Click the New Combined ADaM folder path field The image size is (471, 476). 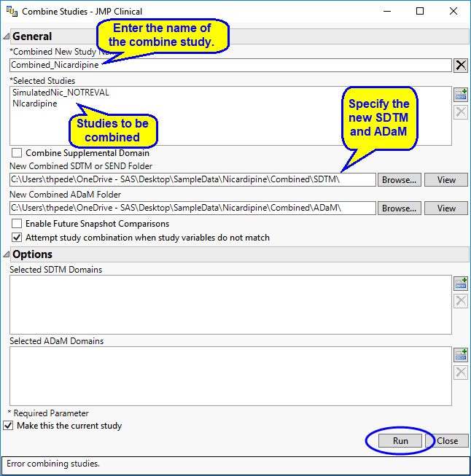(192, 208)
